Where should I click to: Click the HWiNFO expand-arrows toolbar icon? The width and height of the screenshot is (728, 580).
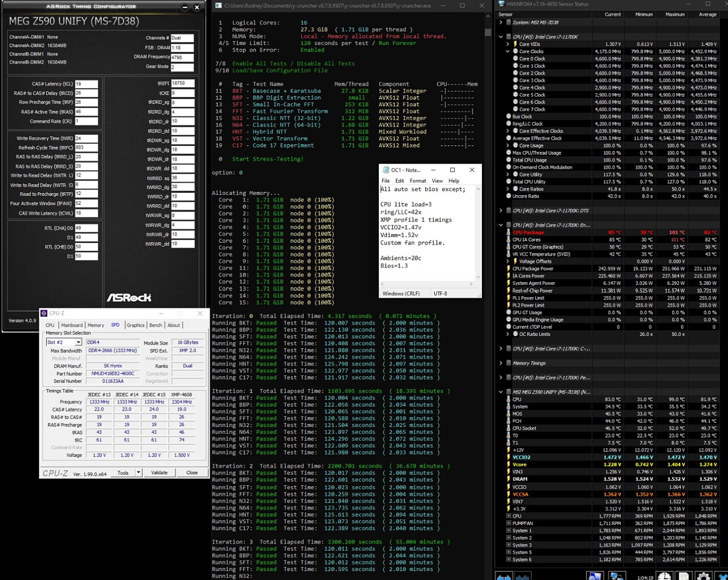504,576
